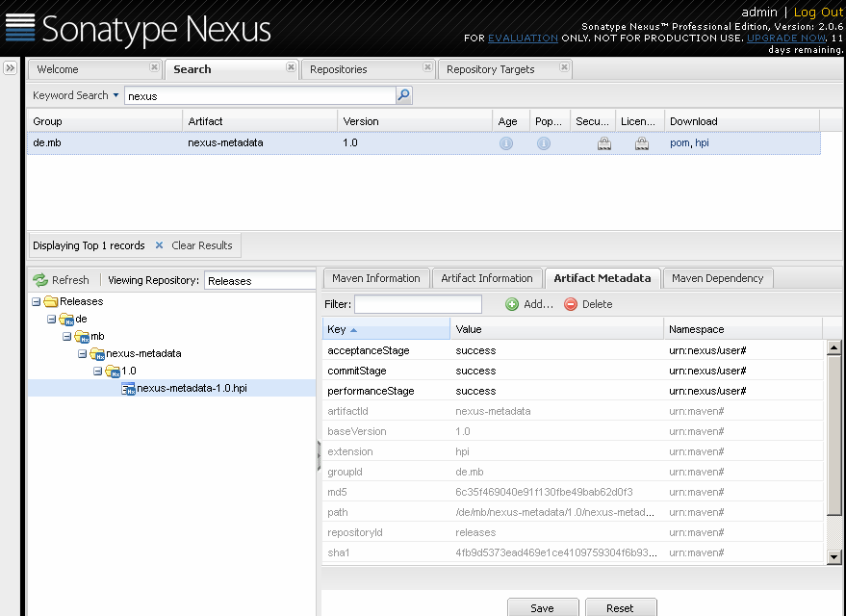846x616 pixels.
Task: Click the Value column header
Action: pos(556,329)
